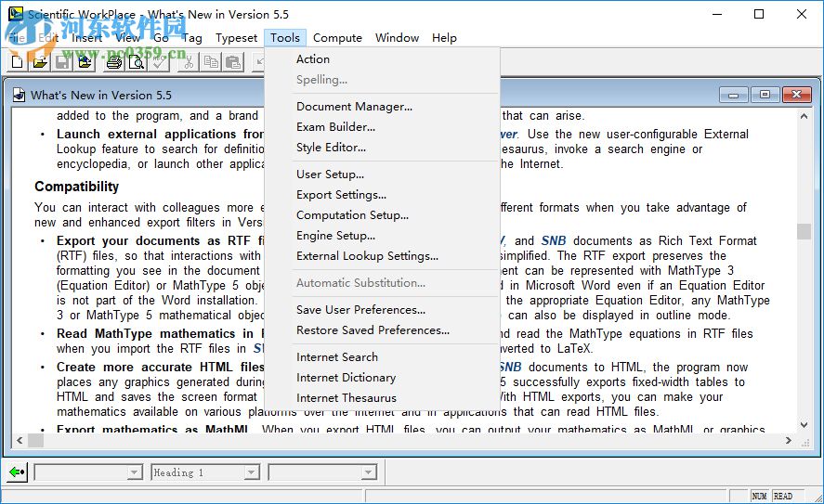Open the File menu

tap(18, 38)
